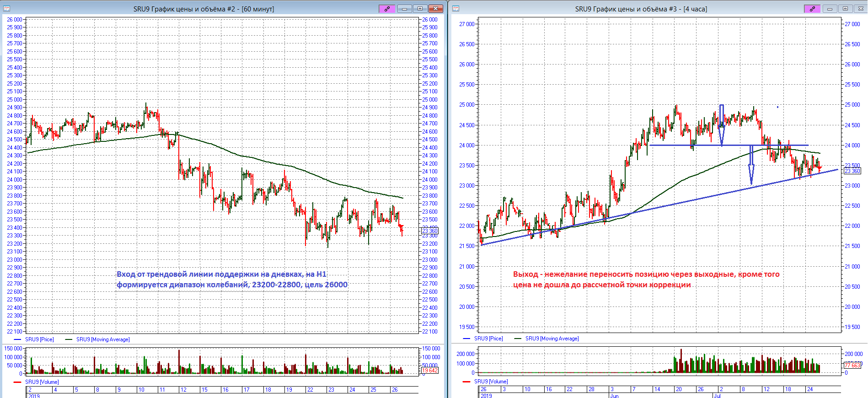
Task: Click the pink link icon on the 4-hour chart
Action: point(812,9)
